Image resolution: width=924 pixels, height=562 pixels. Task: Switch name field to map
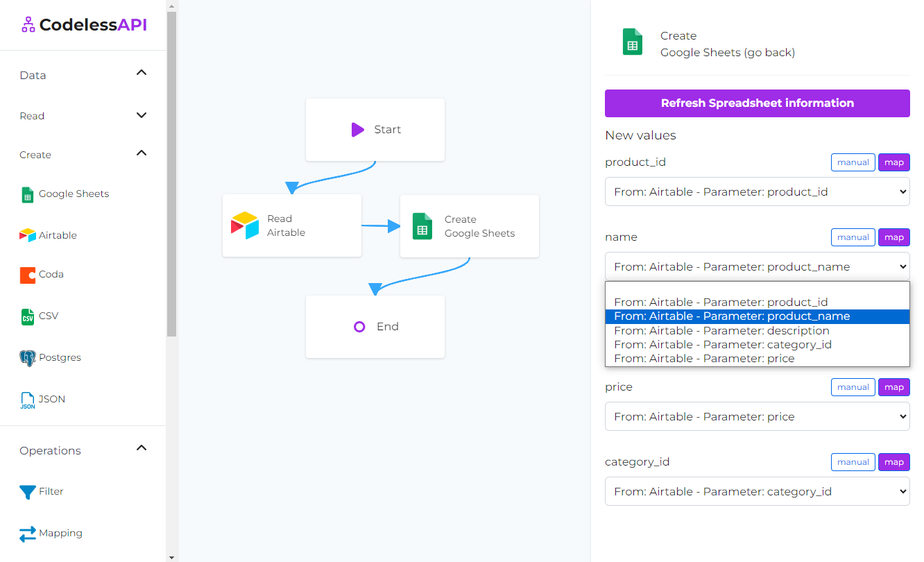tap(894, 237)
